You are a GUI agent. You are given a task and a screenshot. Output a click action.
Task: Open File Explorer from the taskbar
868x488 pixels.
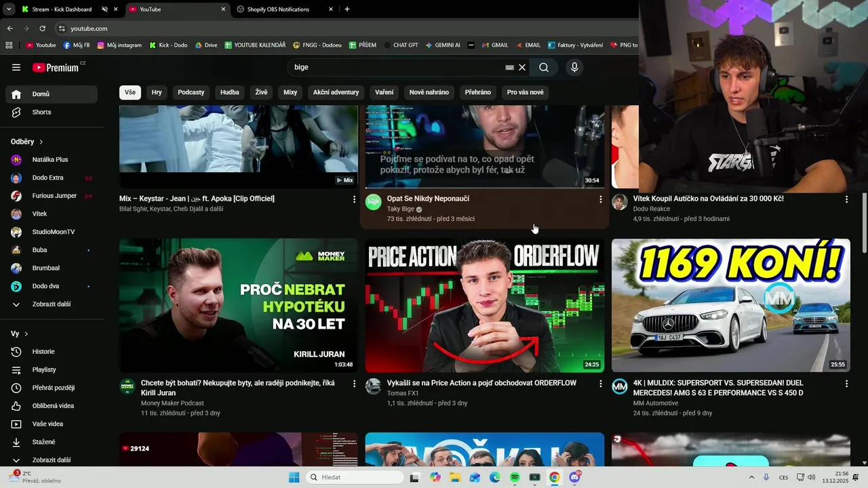pyautogui.click(x=454, y=477)
